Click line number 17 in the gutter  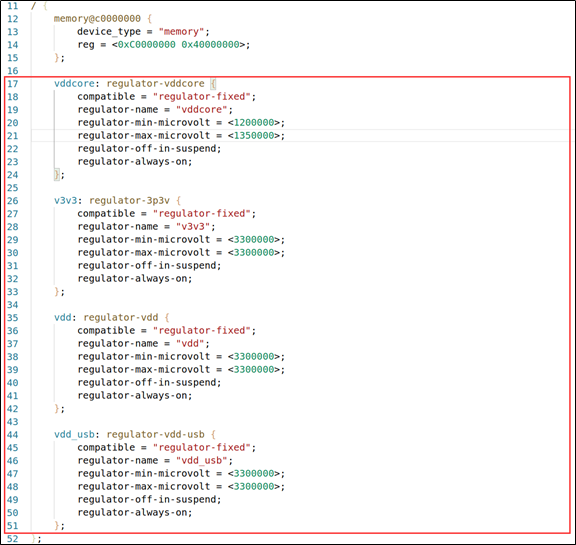tap(12, 84)
